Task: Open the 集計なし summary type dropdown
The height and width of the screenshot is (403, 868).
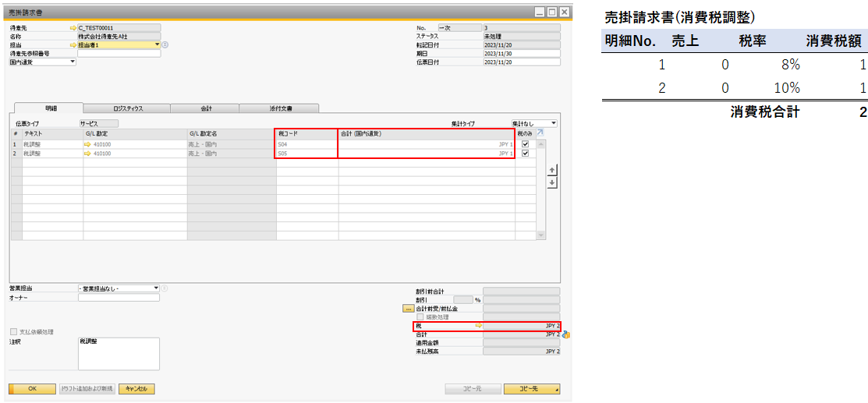Action: coord(554,123)
